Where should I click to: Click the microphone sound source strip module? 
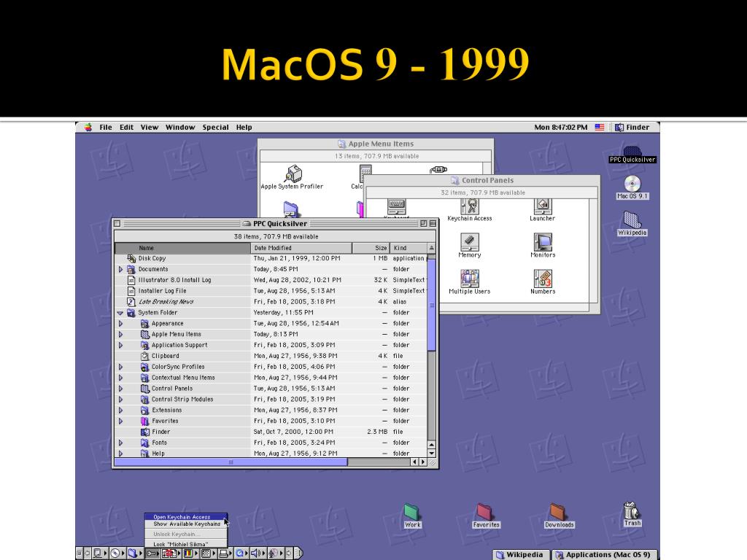click(x=275, y=553)
